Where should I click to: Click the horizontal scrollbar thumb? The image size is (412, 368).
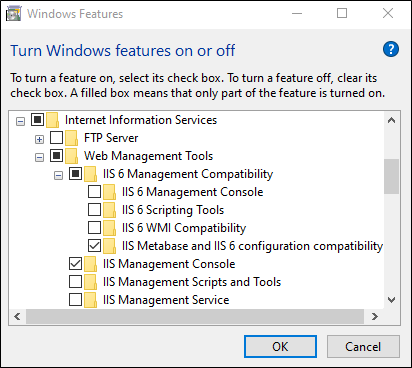point(195,316)
